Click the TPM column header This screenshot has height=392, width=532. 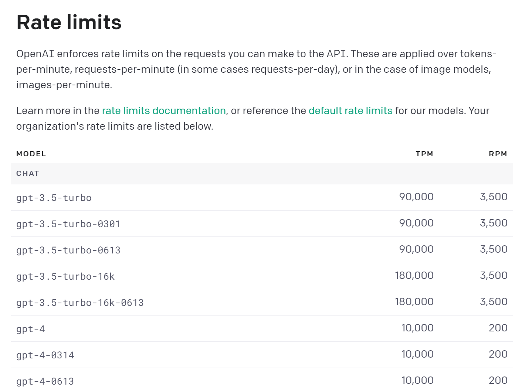(424, 154)
